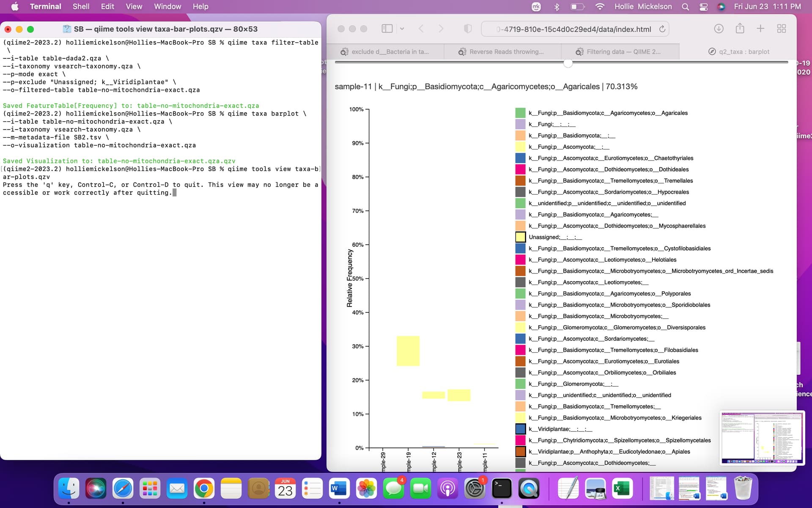812x508 pixels.
Task: Click Safari sidebar toggle icon
Action: point(387,29)
